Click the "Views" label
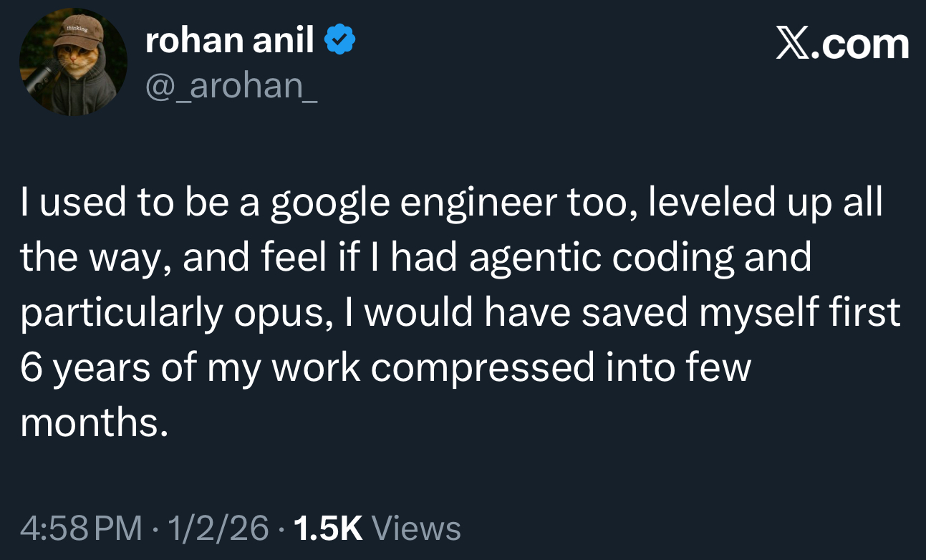Viewport: 926px width, 560px height. [x=418, y=528]
